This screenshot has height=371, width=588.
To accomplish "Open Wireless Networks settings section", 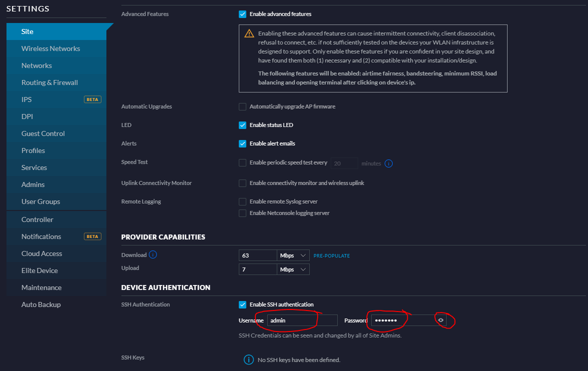I will pyautogui.click(x=50, y=48).
